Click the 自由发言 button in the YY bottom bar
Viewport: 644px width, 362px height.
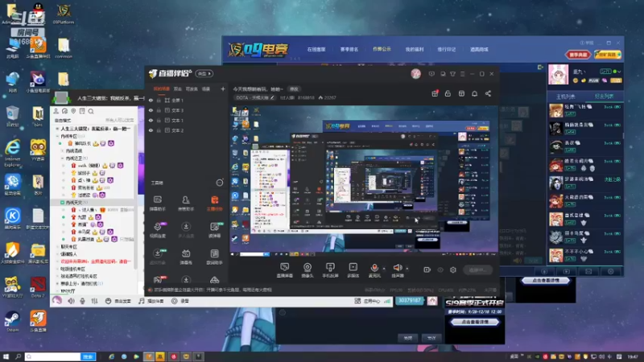click(x=118, y=301)
